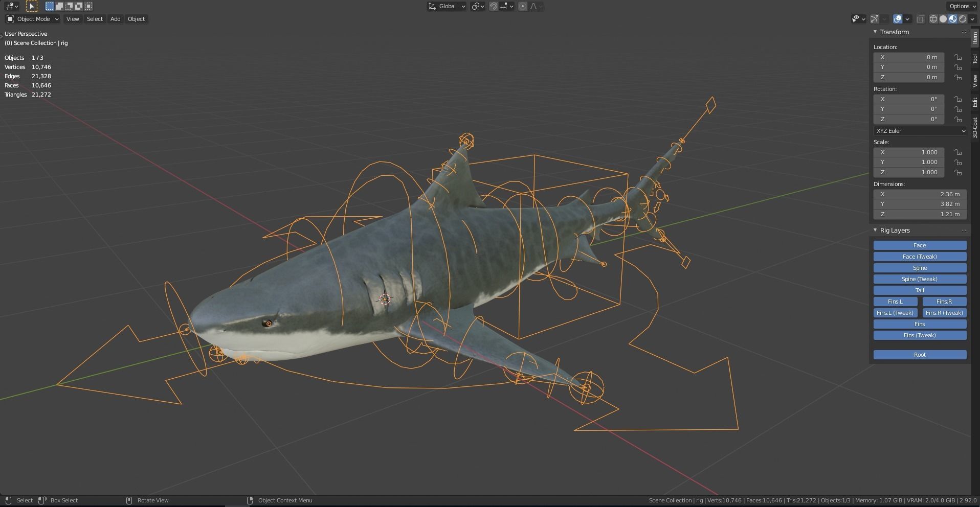Lock Scale Y with padlock icon
980x507 pixels.
pos(957,162)
